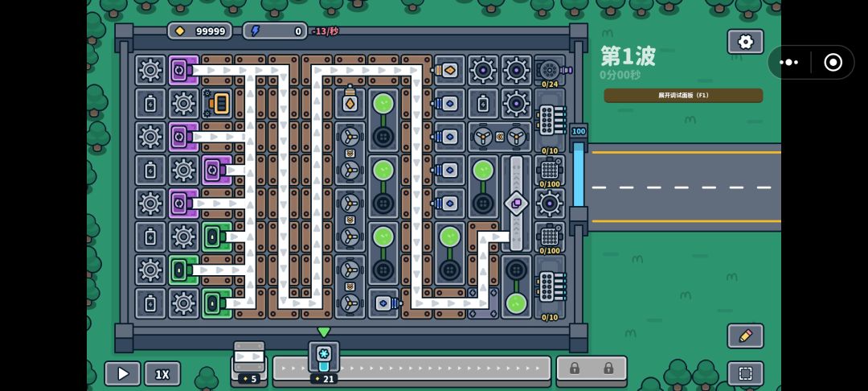This screenshot has width=868, height=391.
Task: Select the lowest blue turret in the right turret column
Action: [x=448, y=204]
